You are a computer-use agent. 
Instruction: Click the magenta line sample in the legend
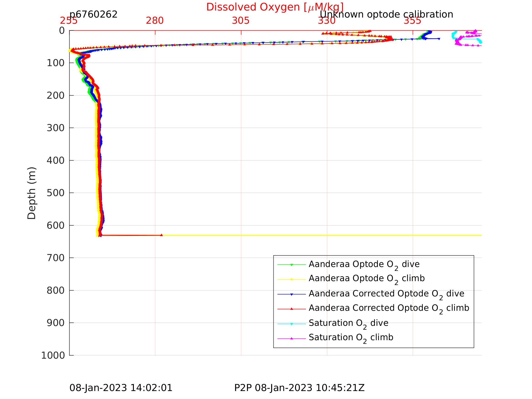pos(291,338)
